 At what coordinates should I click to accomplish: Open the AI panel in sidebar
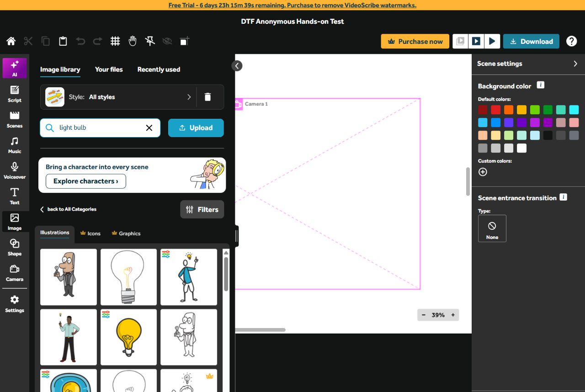click(x=15, y=68)
